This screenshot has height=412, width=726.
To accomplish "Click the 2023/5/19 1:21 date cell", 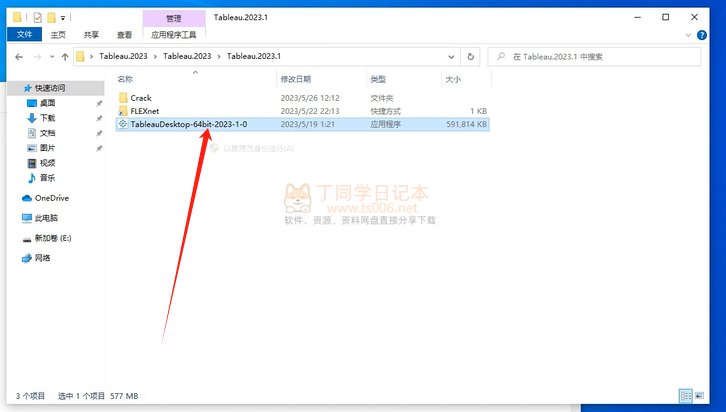I will (307, 124).
